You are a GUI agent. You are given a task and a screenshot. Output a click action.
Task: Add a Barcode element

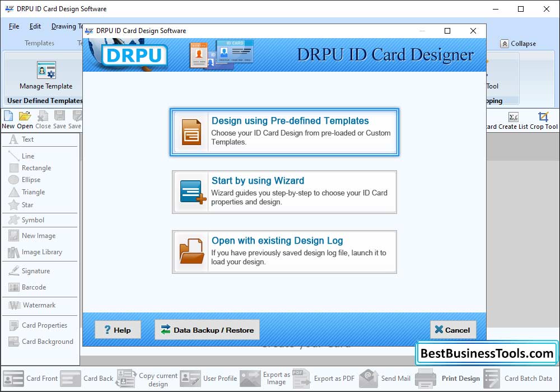click(x=27, y=287)
